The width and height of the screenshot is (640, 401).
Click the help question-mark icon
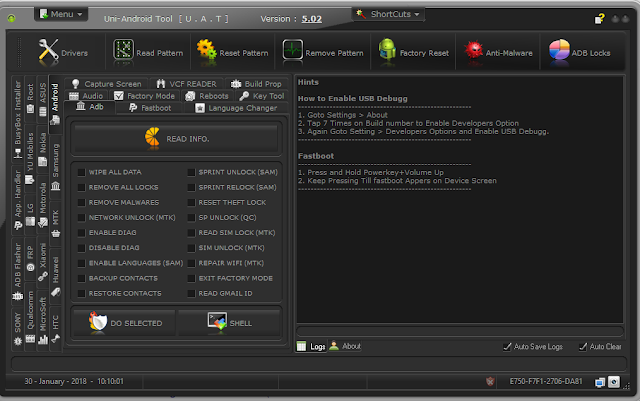599,19
